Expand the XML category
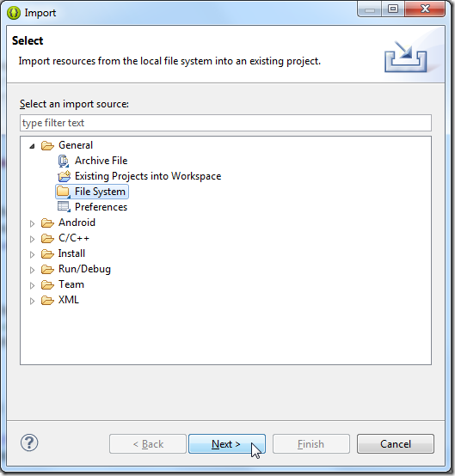This screenshot has width=455, height=476. (x=32, y=301)
